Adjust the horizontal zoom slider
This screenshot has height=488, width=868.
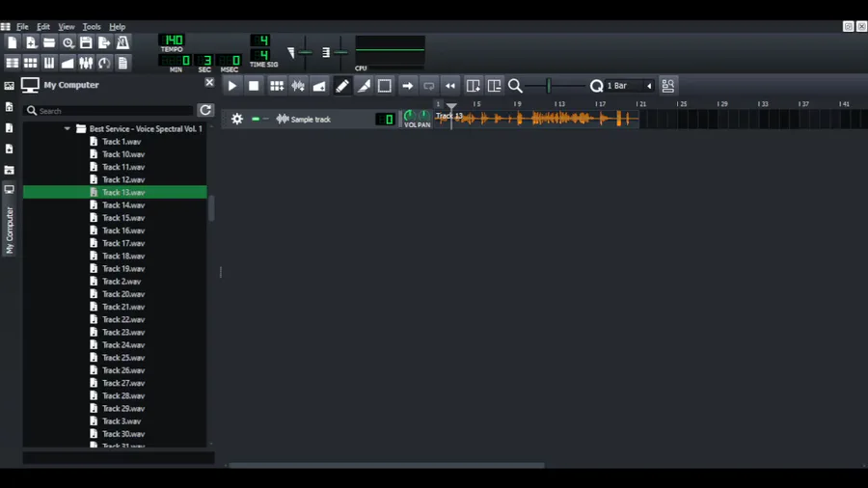click(x=555, y=86)
